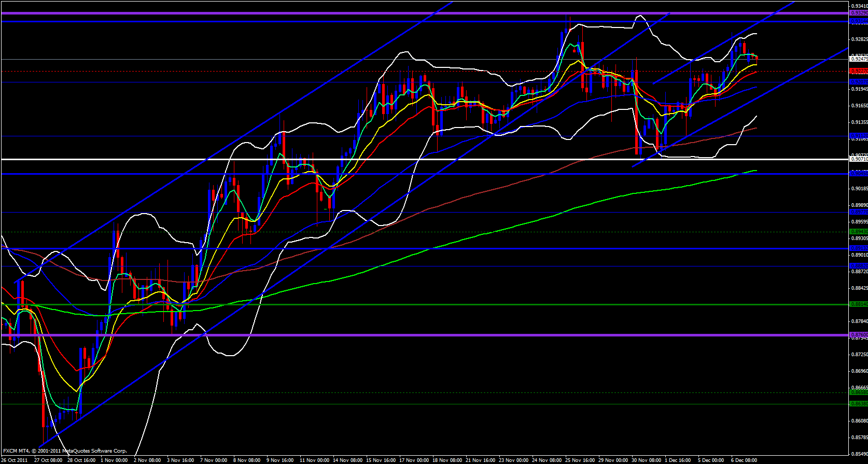
Task: Click the FXCM MT4 MetaQuotes copyright text
Action: (65, 451)
